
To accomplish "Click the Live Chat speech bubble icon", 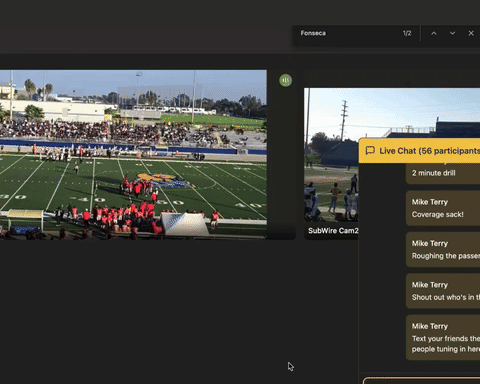I will click(370, 151).
